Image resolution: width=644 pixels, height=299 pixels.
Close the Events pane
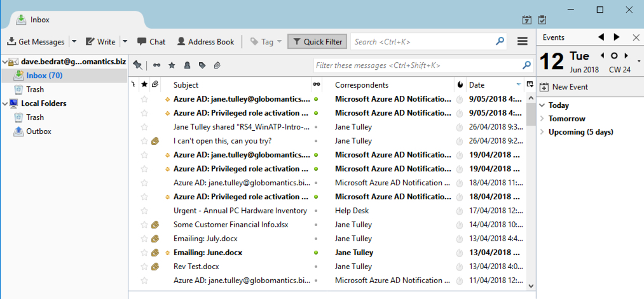coord(636,37)
